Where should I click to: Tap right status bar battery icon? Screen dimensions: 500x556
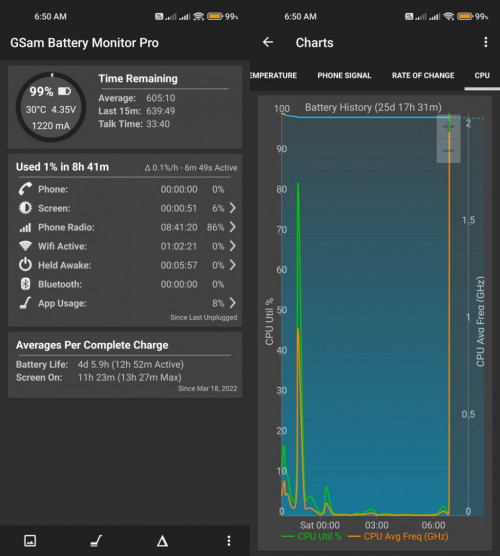pyautogui.click(x=465, y=16)
